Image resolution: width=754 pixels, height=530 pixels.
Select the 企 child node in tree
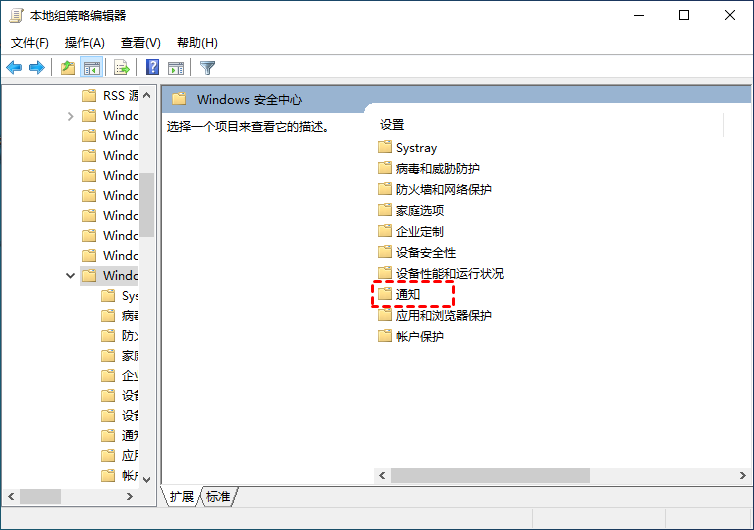[120, 375]
